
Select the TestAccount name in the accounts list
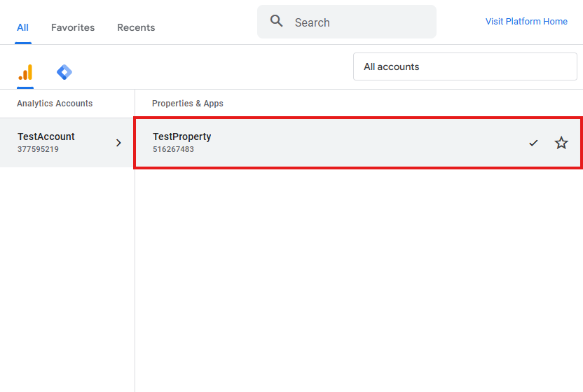(46, 136)
